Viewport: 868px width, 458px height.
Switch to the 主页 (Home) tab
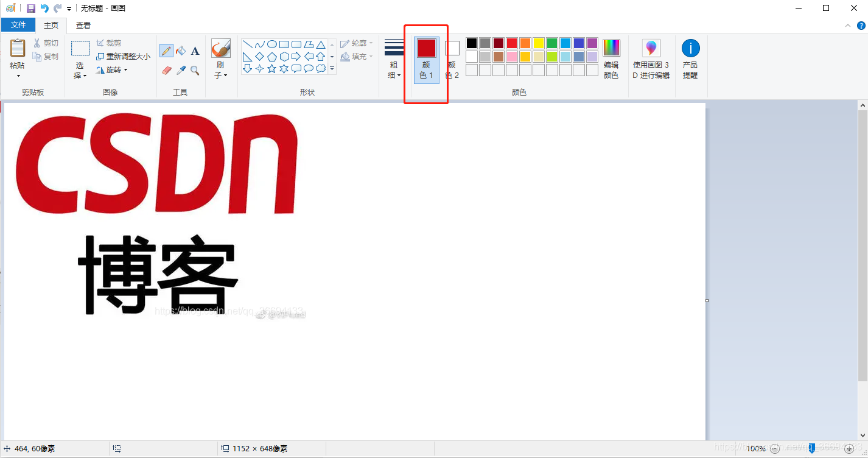(x=51, y=25)
